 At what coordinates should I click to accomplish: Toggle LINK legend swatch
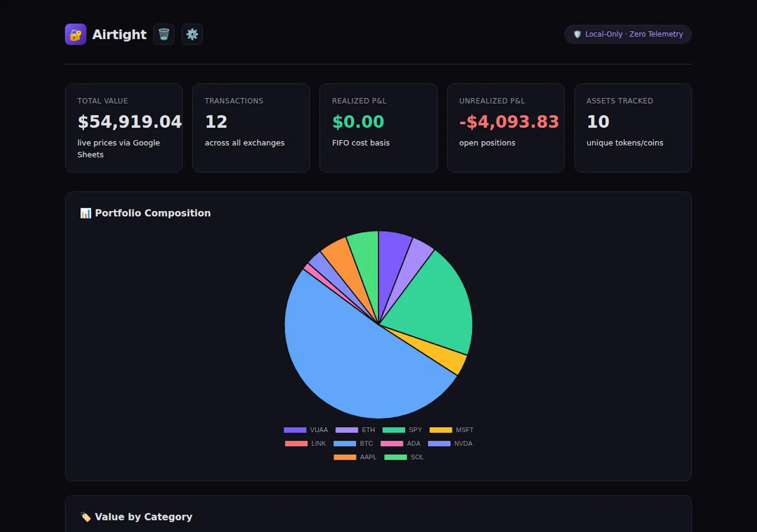click(x=296, y=444)
